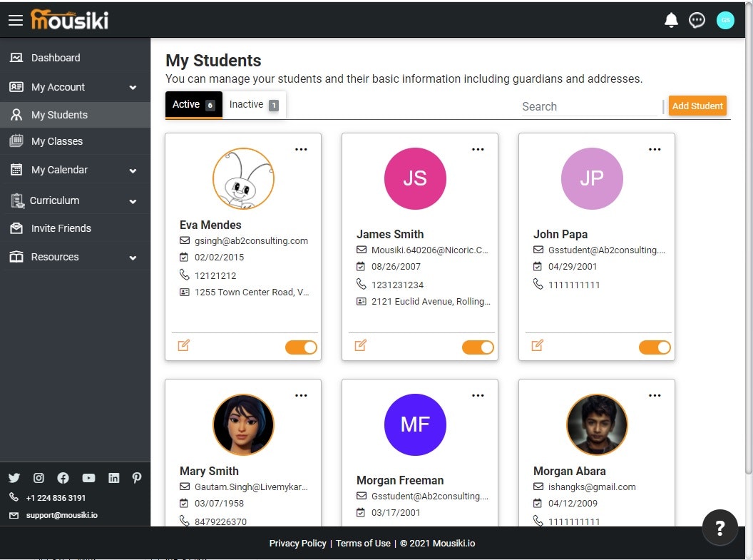Click the MF avatar of Morgan Freeman
The image size is (753, 560).
pyautogui.click(x=416, y=424)
